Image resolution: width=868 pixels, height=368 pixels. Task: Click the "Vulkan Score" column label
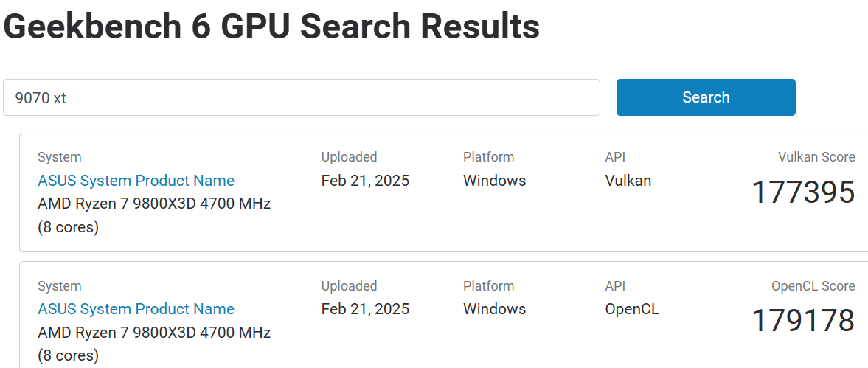coord(816,157)
